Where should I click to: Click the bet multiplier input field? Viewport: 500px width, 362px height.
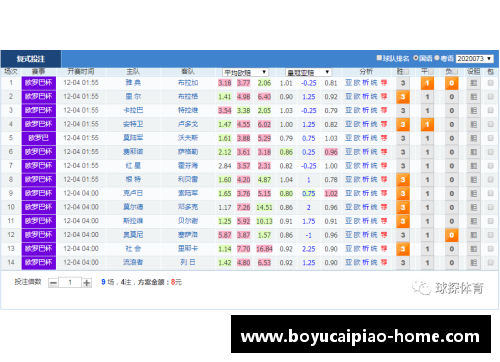click(x=70, y=283)
